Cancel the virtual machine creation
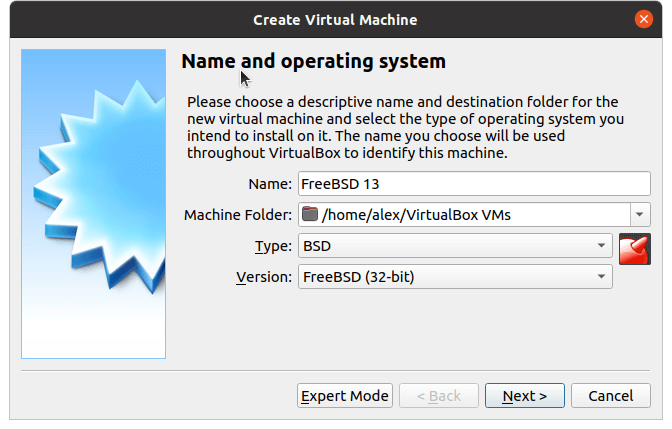Image resolution: width=672 pixels, height=429 pixels. click(611, 396)
